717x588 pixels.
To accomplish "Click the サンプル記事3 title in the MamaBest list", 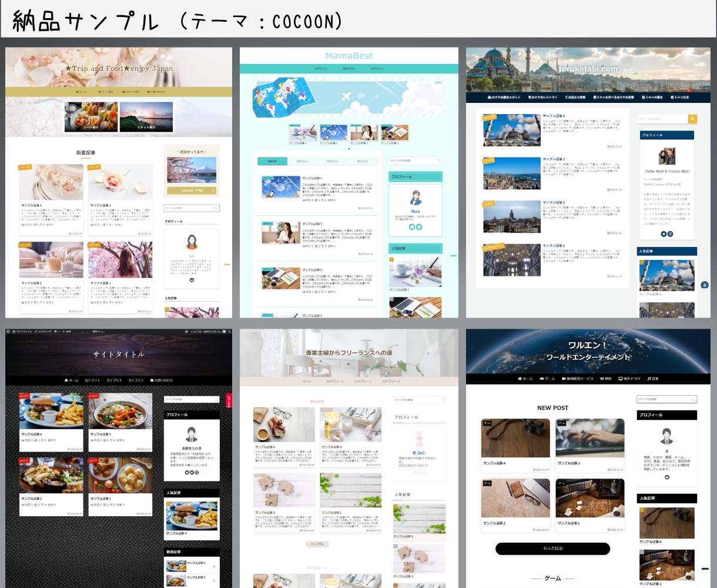I will coord(312,224).
